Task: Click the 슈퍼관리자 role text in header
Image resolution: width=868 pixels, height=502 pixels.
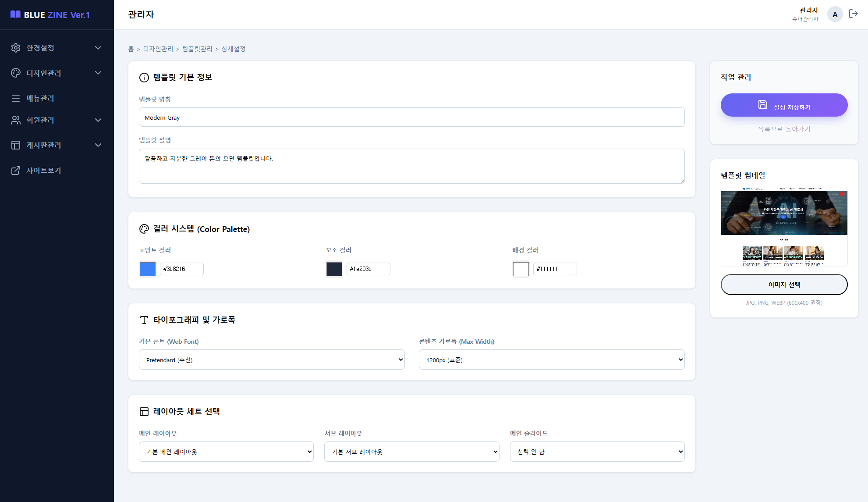Action: click(805, 19)
